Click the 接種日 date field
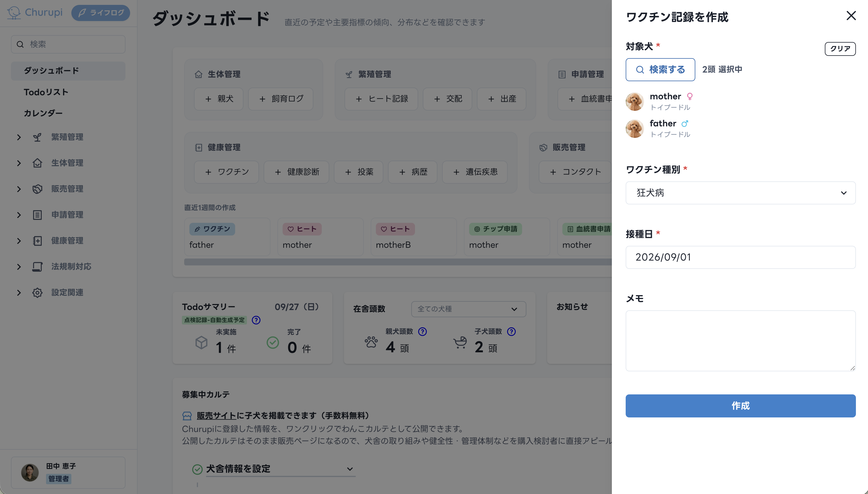868x494 pixels. [x=740, y=257]
